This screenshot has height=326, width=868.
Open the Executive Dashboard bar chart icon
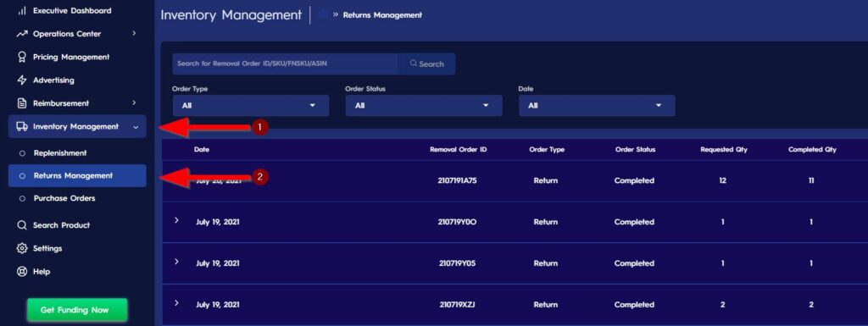click(x=22, y=10)
